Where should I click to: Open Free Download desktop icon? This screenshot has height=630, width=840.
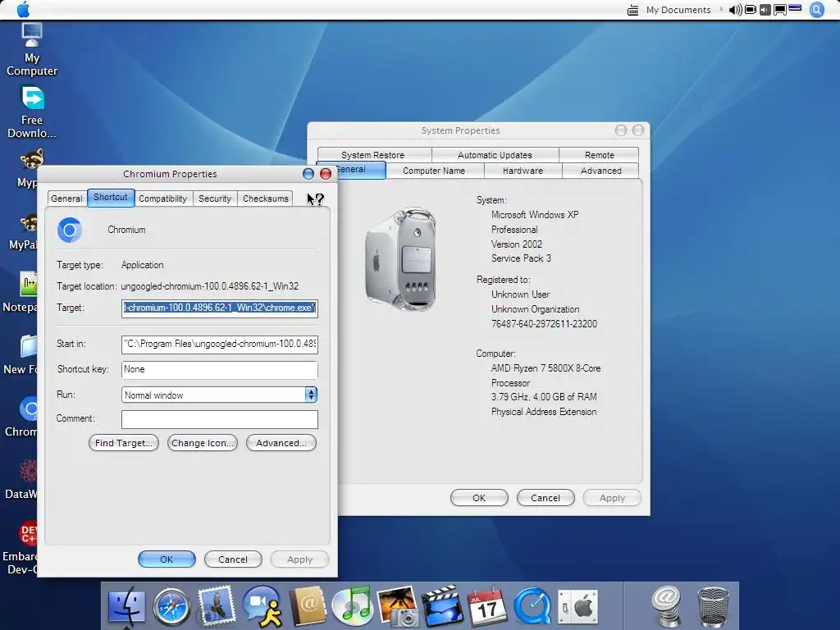[x=32, y=112]
